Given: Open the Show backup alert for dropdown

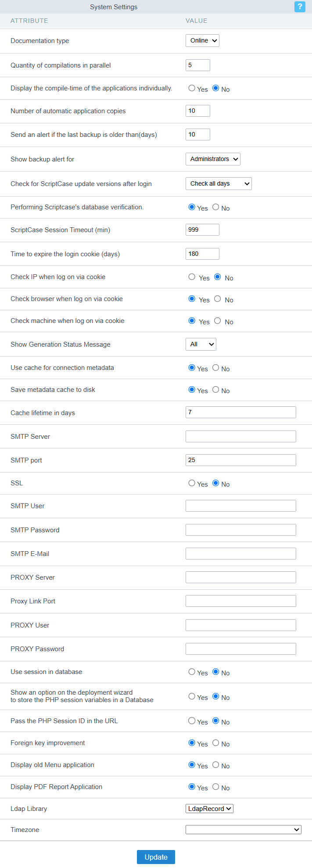Looking at the screenshot, I should (213, 159).
